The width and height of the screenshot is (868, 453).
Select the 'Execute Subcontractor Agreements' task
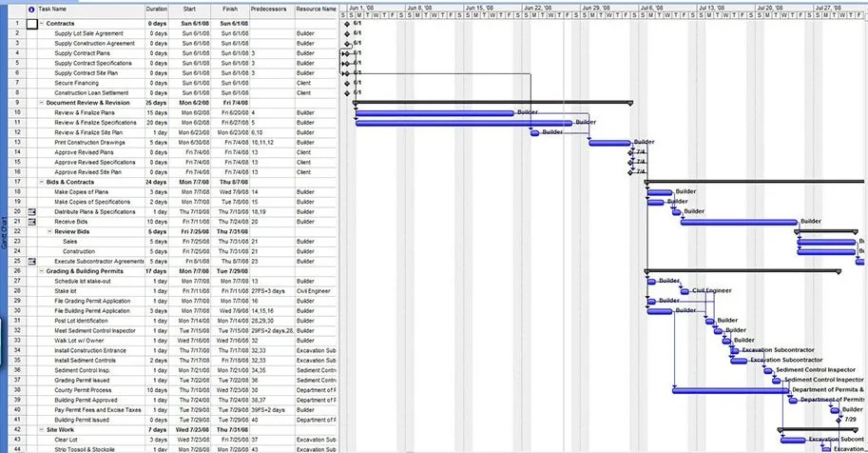pyautogui.click(x=99, y=261)
